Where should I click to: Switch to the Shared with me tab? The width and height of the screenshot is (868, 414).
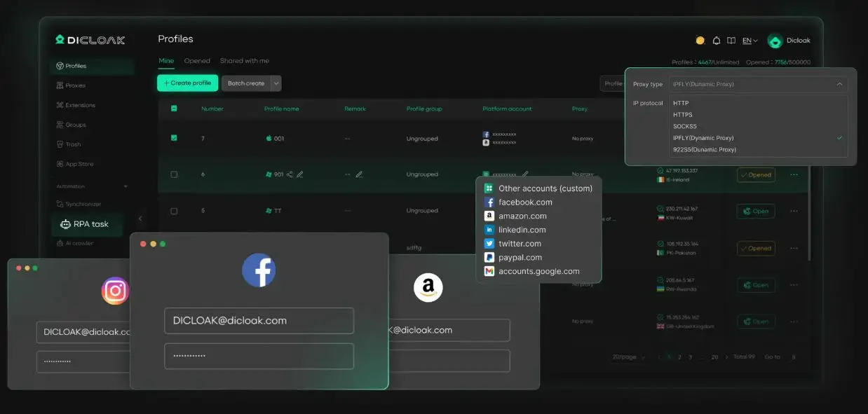coord(244,61)
